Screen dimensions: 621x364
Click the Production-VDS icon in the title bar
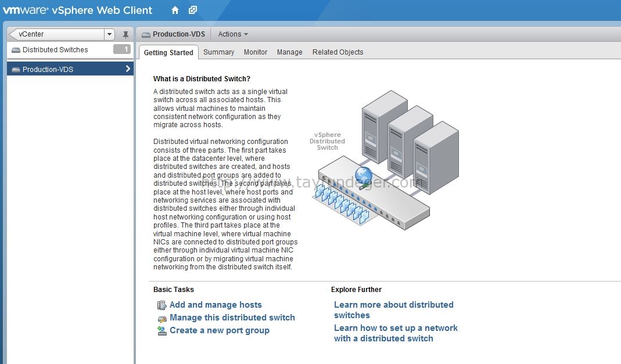tap(146, 35)
